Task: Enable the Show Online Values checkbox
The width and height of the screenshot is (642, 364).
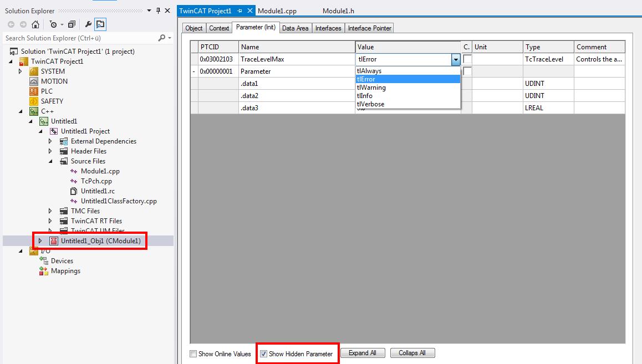Action: point(193,354)
